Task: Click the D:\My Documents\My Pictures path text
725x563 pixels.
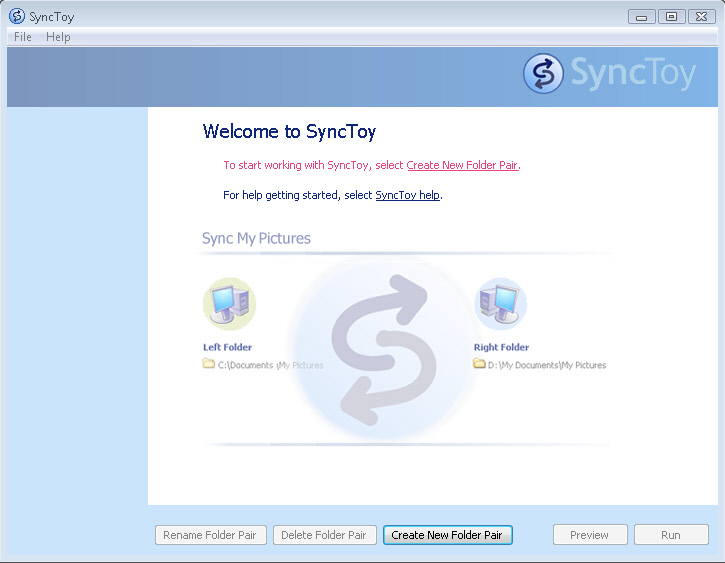Action: tap(547, 365)
